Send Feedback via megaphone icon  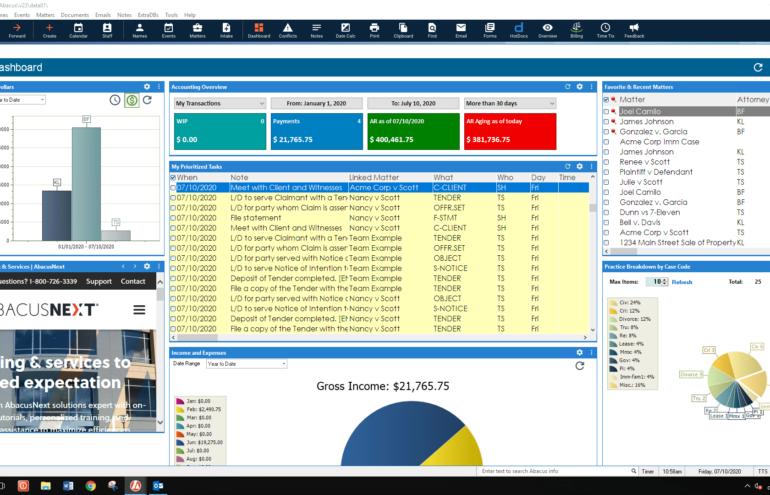click(634, 30)
